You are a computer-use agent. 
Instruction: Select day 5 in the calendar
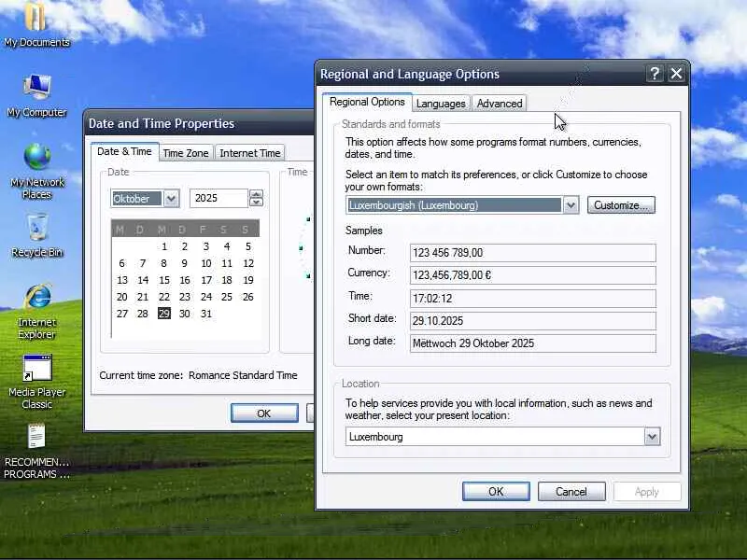pyautogui.click(x=248, y=246)
